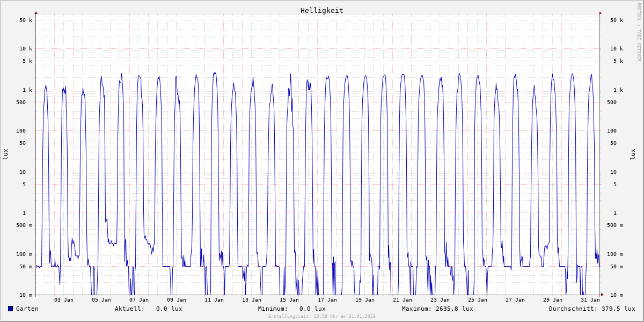Viewport: 644px width, 322px height.
Task: Select the 03 Jan date marker
Action: coord(64,300)
